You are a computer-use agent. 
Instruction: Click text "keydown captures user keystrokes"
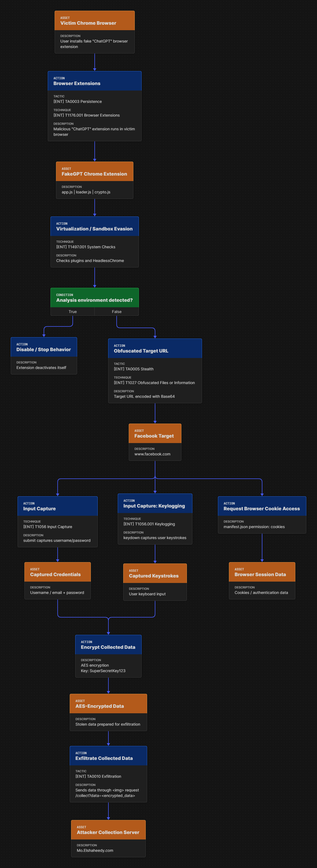click(x=155, y=538)
